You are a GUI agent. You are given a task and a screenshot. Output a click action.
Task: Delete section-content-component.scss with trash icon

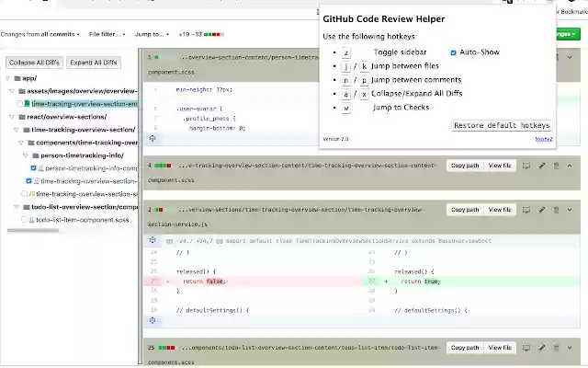pos(556,166)
